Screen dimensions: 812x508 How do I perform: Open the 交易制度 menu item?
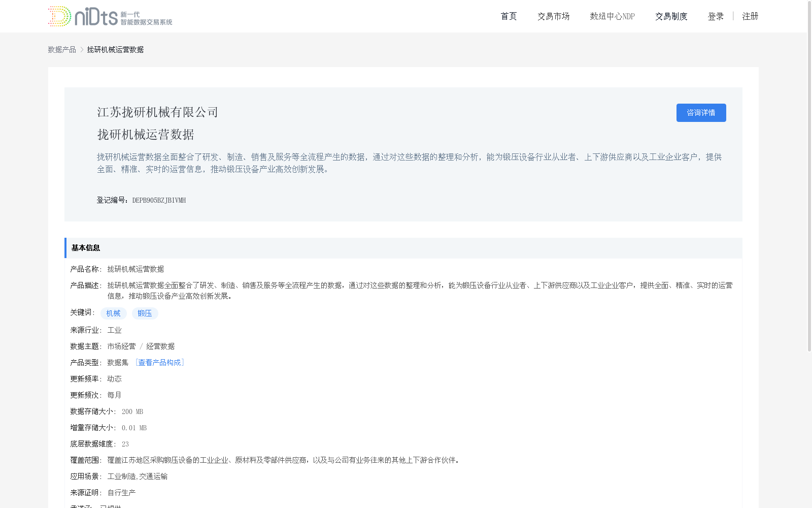pos(671,16)
